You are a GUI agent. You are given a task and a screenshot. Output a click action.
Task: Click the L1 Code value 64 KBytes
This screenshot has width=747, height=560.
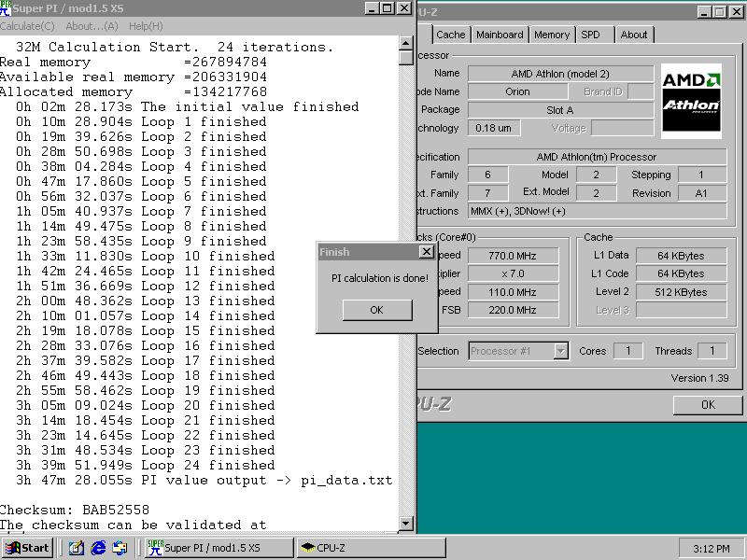point(682,273)
